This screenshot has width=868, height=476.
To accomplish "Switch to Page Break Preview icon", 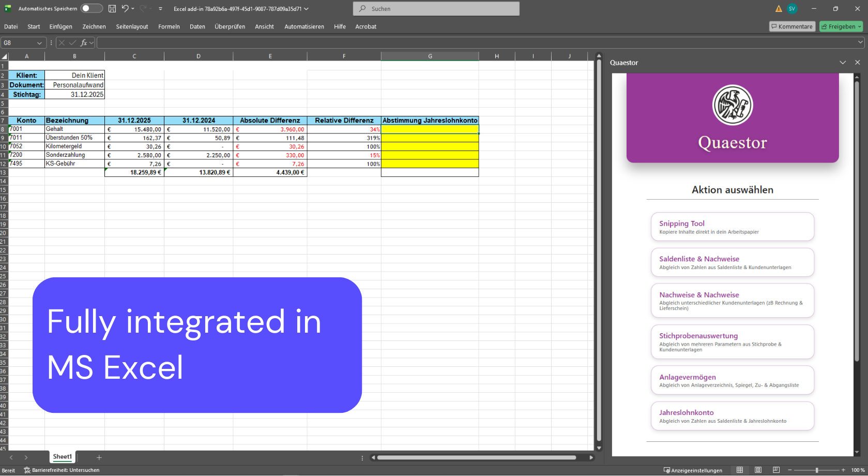I will (776, 470).
